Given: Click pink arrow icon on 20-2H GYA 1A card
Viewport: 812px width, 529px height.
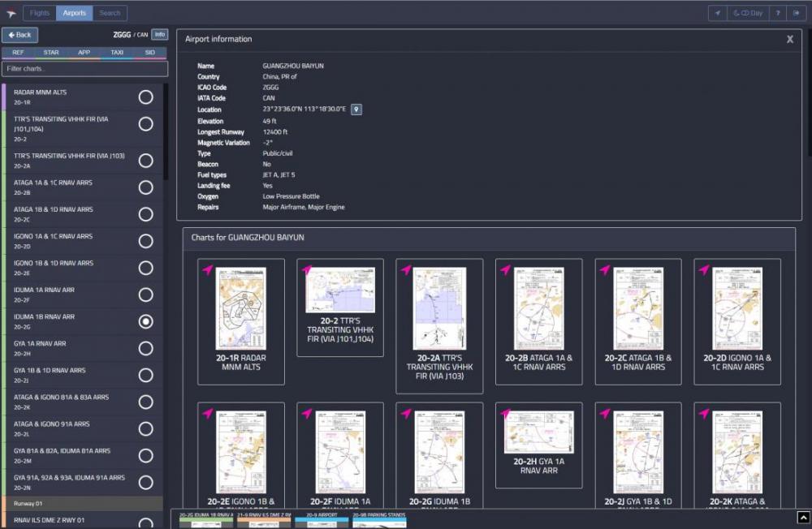Looking at the screenshot, I should point(506,413).
